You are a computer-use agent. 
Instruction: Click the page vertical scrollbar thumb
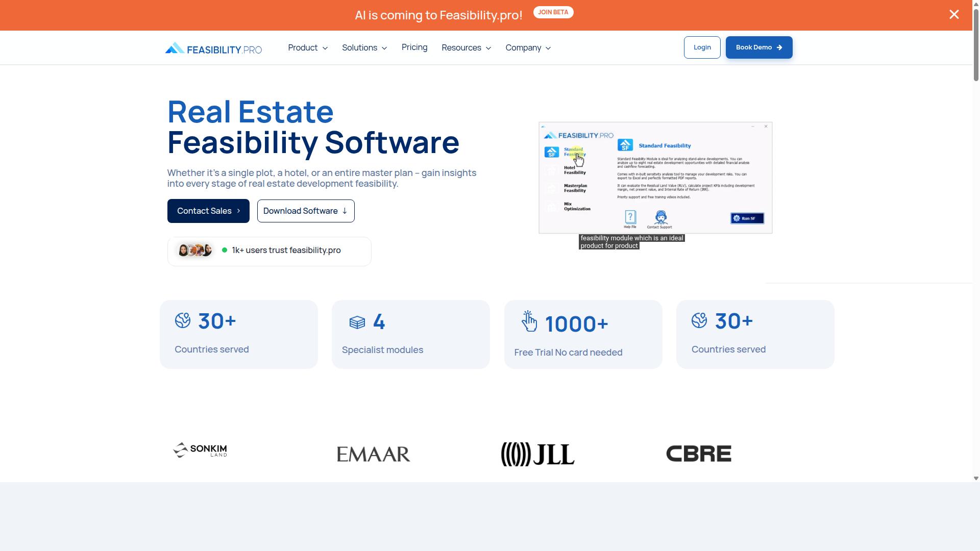976,45
